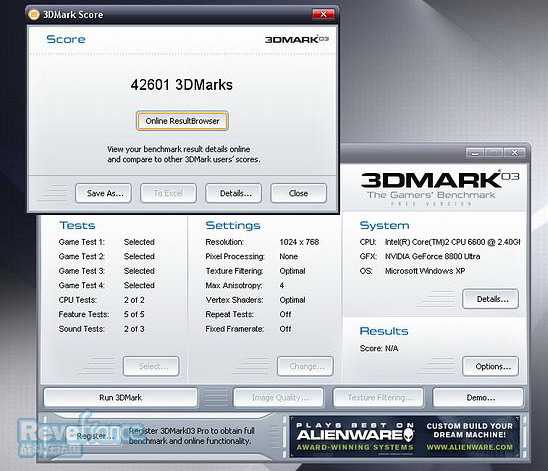Image resolution: width=548 pixels, height=471 pixels.
Task: Close the 3DMark03 main window
Action: pyautogui.click(x=514, y=153)
